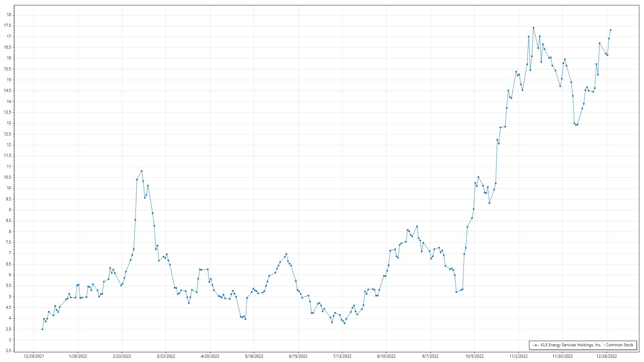Click the 2/23/2022 x-axis date label

(x=122, y=356)
